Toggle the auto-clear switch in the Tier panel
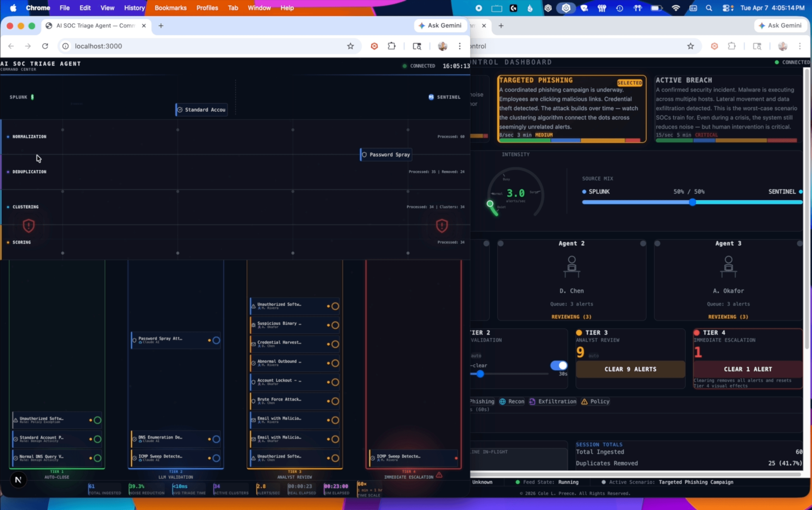 pyautogui.click(x=558, y=365)
